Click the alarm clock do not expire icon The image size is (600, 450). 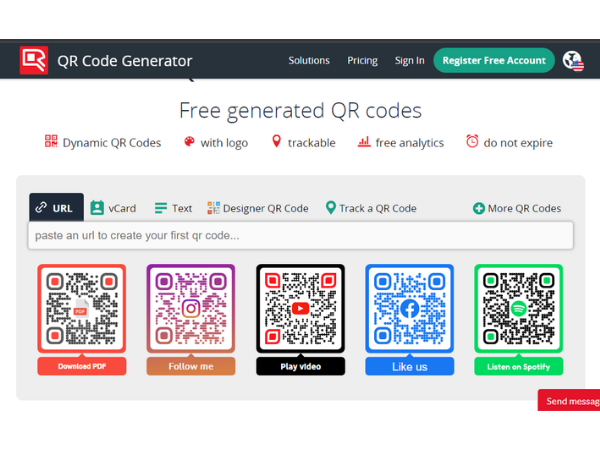pyautogui.click(x=472, y=141)
